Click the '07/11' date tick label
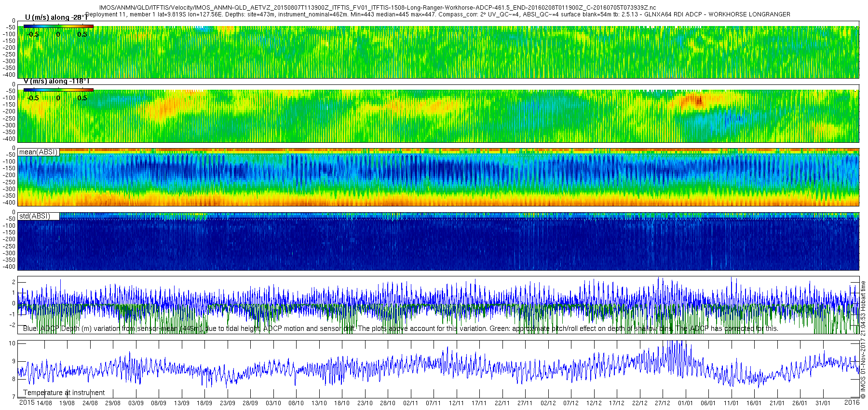This screenshot has height=410, width=868. tap(434, 403)
